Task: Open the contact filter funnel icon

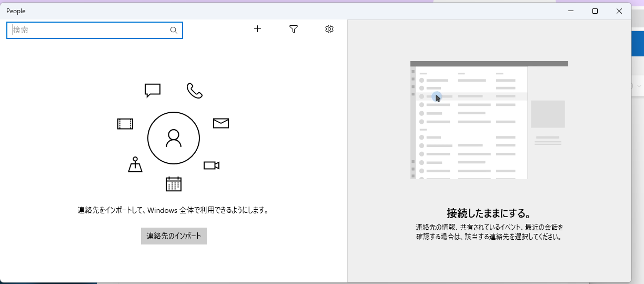Action: point(294,29)
